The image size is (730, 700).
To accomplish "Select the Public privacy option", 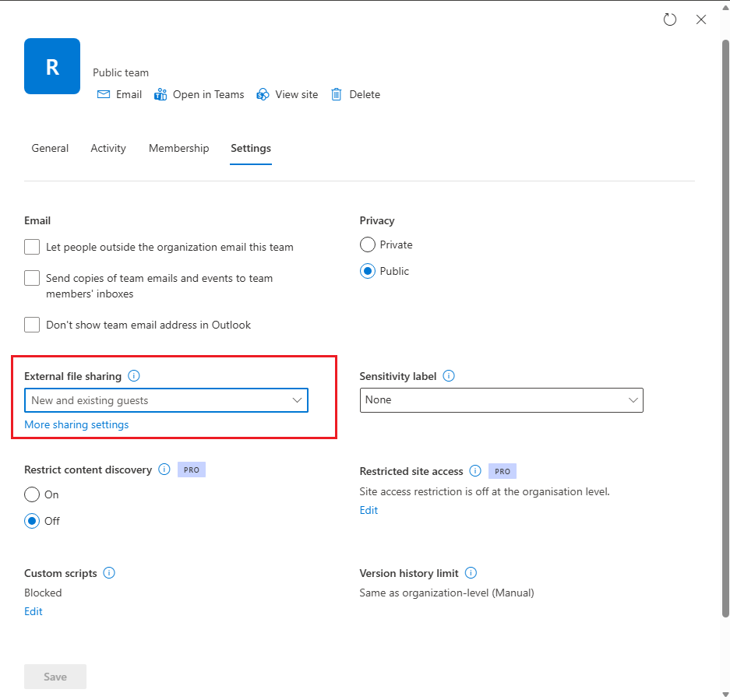I will (x=367, y=271).
